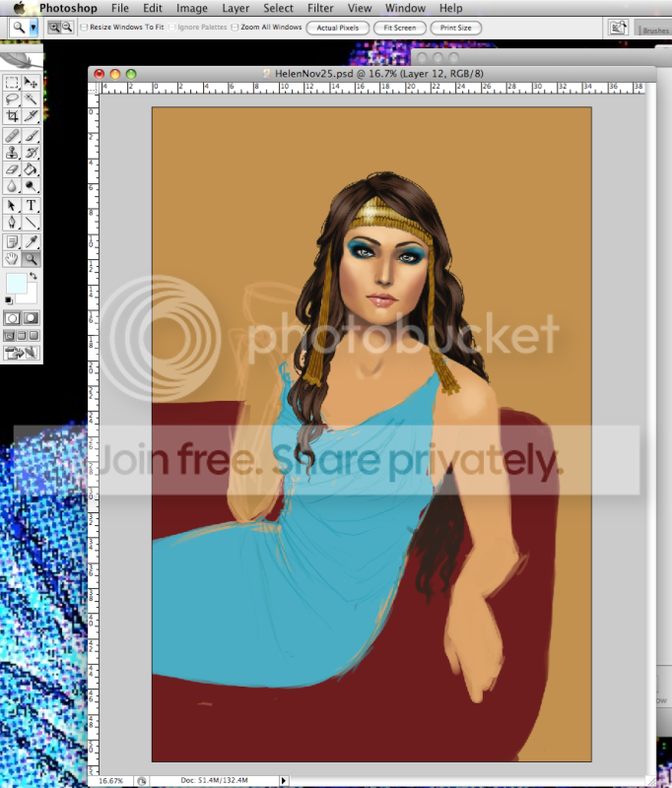
Task: Click the HelenNov25.psd window title
Action: point(379,73)
